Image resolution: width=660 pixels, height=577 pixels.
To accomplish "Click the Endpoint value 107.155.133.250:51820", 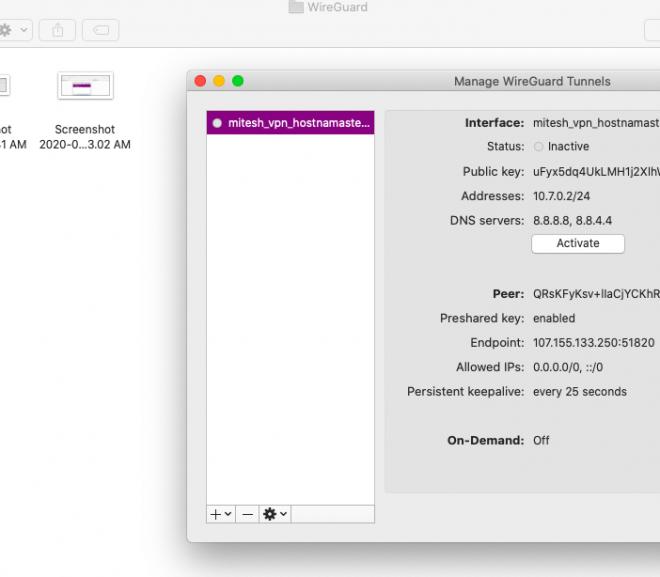I will 593,343.
